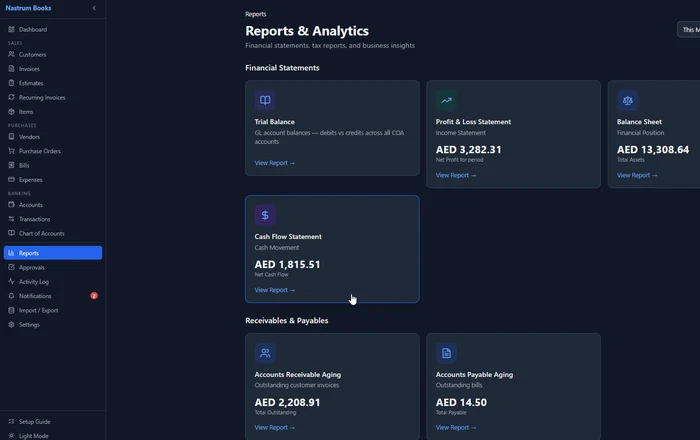This screenshot has height=440, width=700.
Task: Click the Purchase Orders cart icon
Action: point(11,151)
